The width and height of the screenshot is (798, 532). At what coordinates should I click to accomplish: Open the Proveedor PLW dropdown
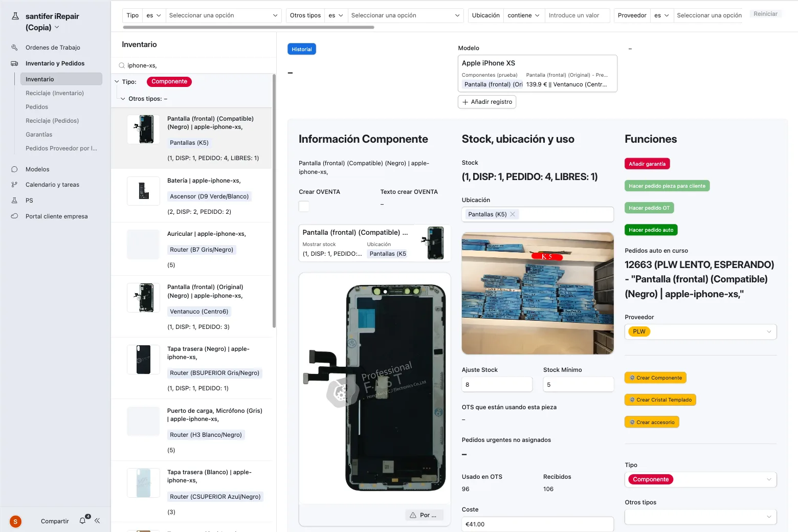[x=768, y=331]
